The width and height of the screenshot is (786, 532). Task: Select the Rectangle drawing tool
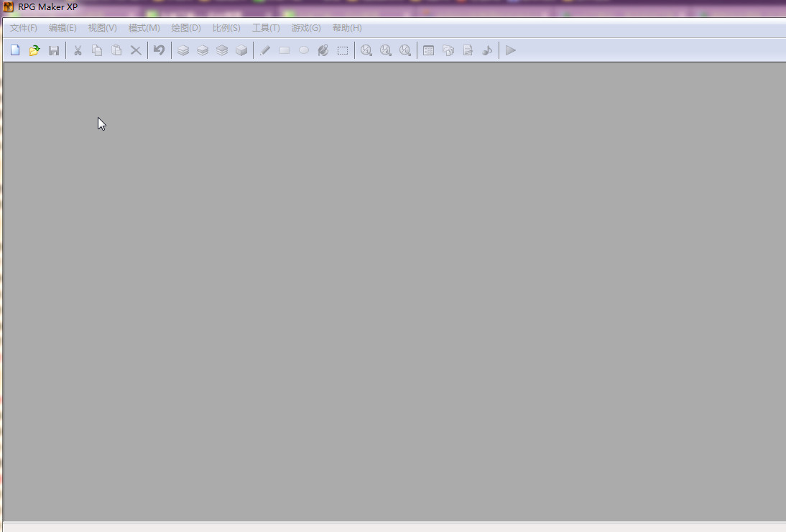(285, 50)
